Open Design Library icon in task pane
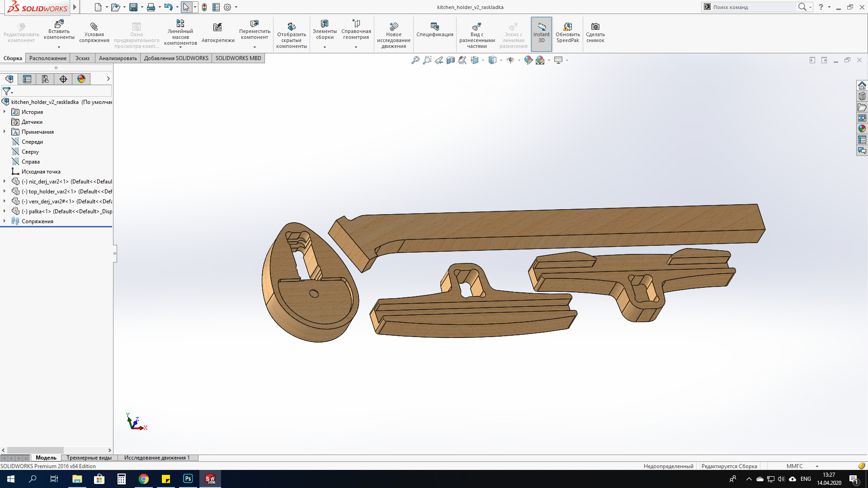 click(x=862, y=96)
